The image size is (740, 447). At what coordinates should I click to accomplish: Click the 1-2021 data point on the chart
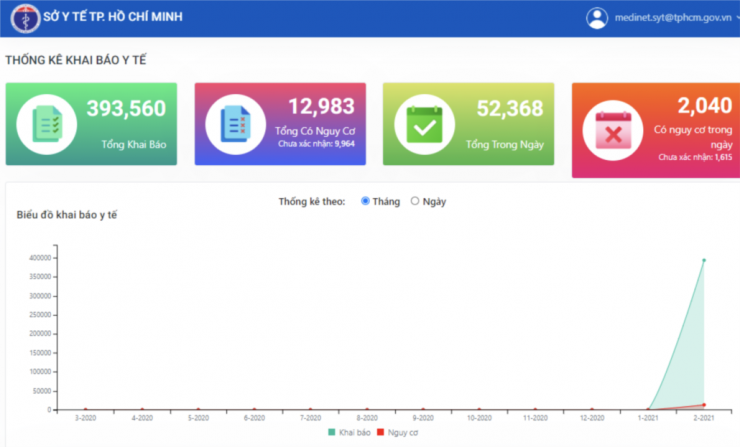coord(647,409)
